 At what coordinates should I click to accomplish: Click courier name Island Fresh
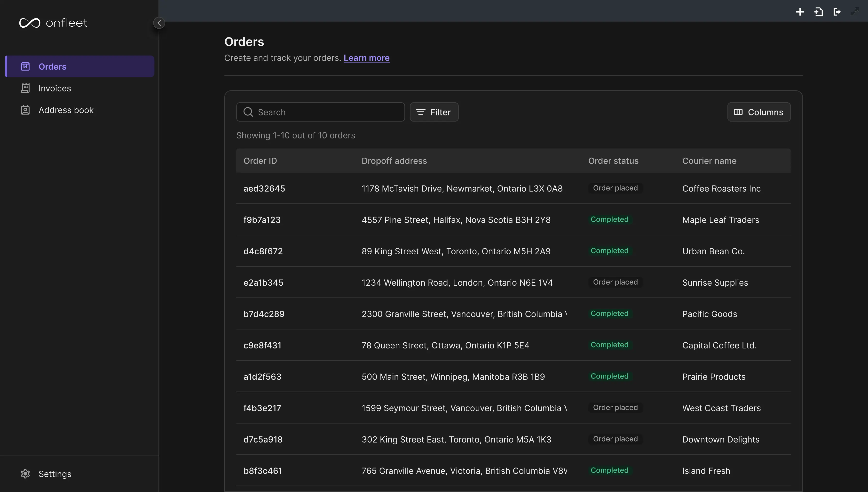tap(706, 471)
